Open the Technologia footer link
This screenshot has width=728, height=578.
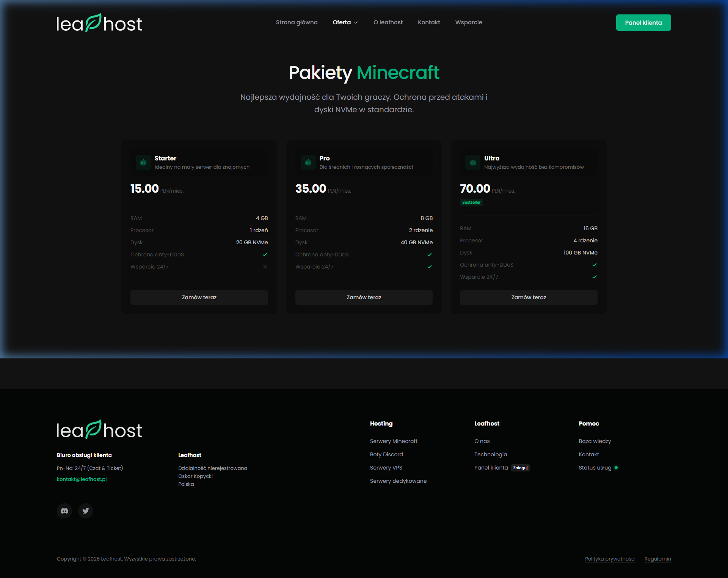[491, 454]
